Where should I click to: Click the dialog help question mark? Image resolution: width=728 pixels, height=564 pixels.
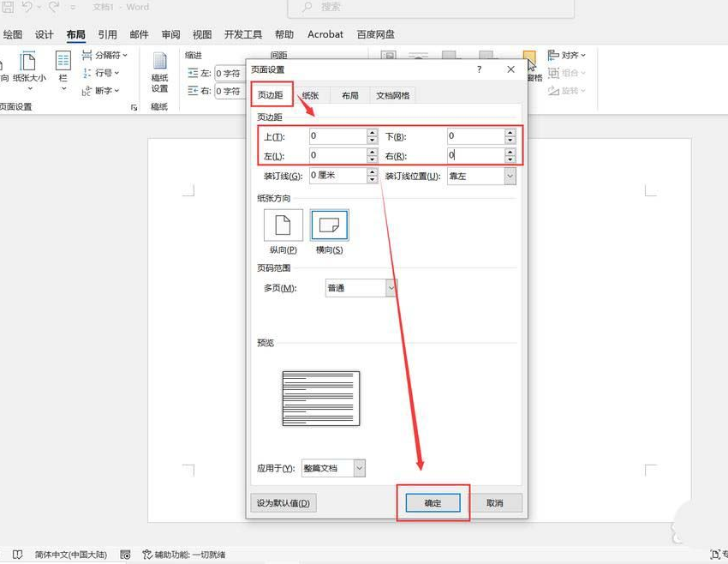tap(479, 69)
